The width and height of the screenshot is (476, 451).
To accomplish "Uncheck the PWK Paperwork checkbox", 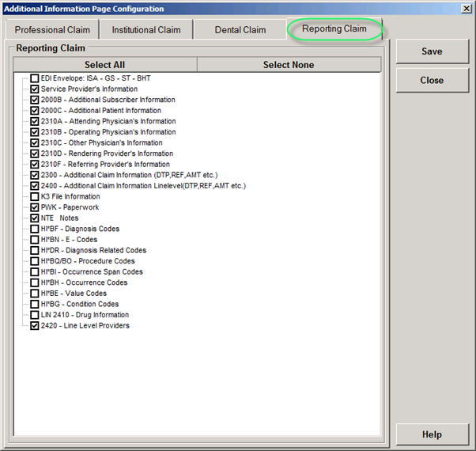I will tap(35, 207).
